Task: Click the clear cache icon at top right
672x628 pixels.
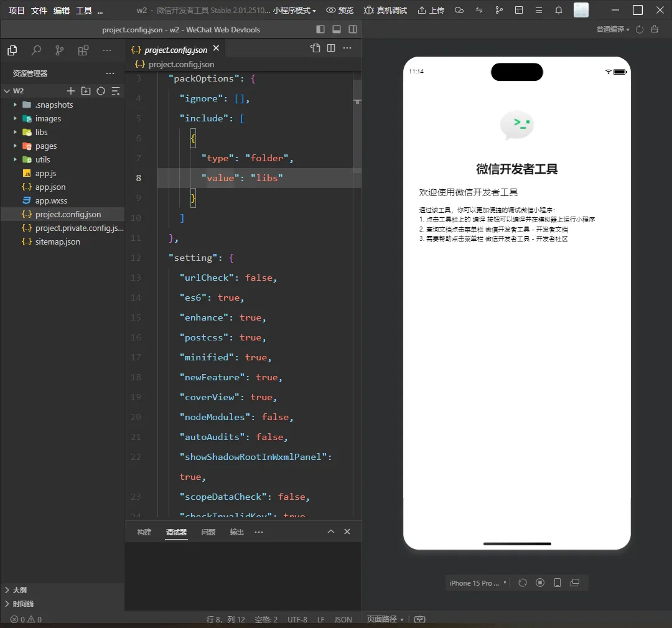Action: 655,29
